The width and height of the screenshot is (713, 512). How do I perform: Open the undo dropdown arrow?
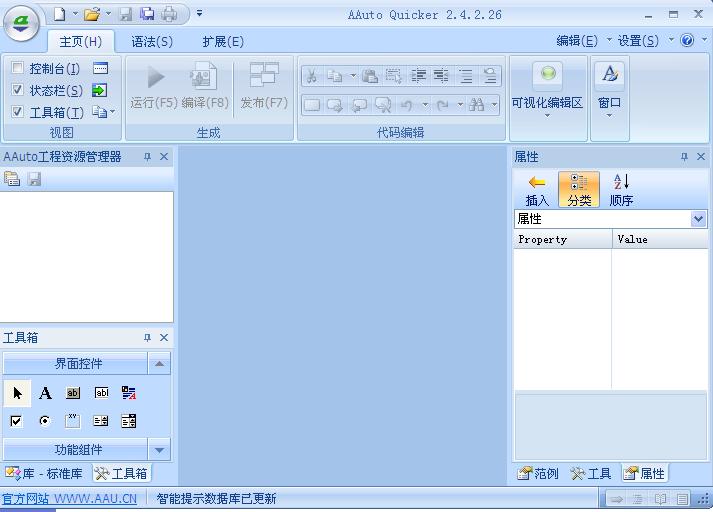point(425,105)
